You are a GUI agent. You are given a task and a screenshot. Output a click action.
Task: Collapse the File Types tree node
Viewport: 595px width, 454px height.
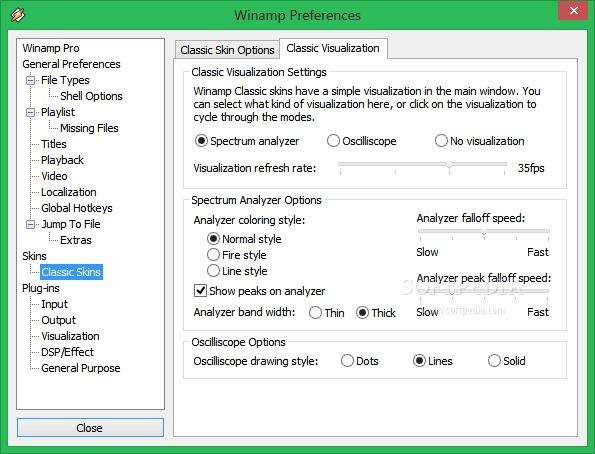pos(30,80)
